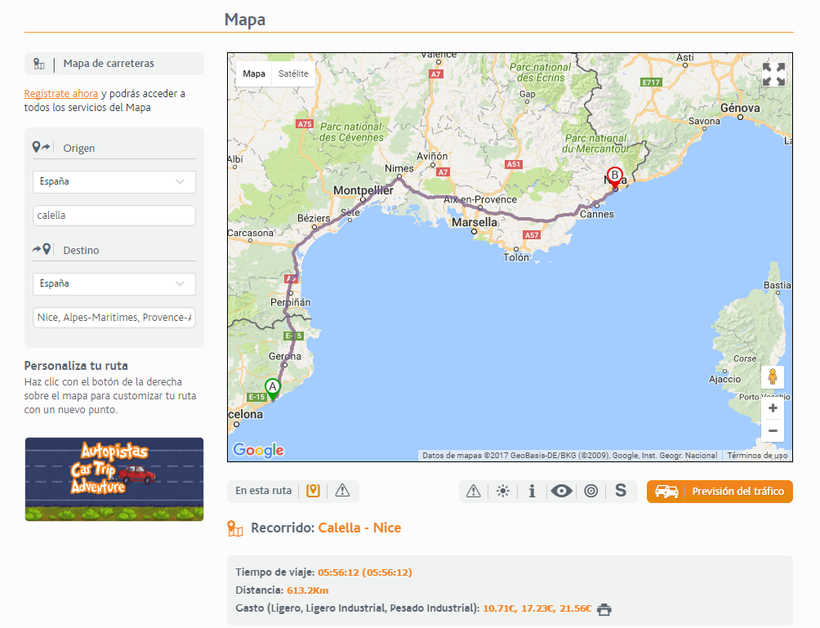Zoom in on the map
Screen dimensions: 820x628
tap(772, 408)
